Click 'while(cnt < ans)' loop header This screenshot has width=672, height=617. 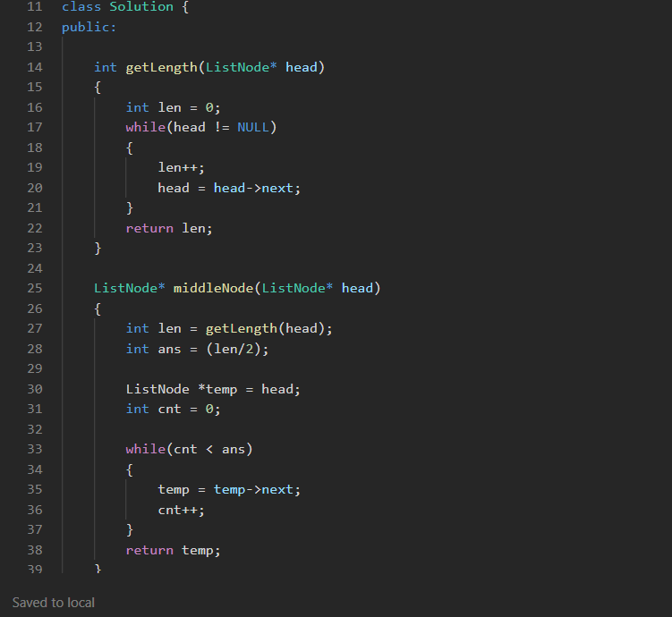pyautogui.click(x=189, y=449)
